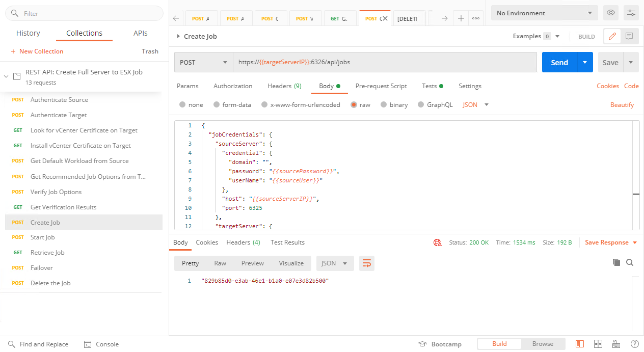
Task: Switch to the APIs sidebar tab
Action: click(x=140, y=33)
